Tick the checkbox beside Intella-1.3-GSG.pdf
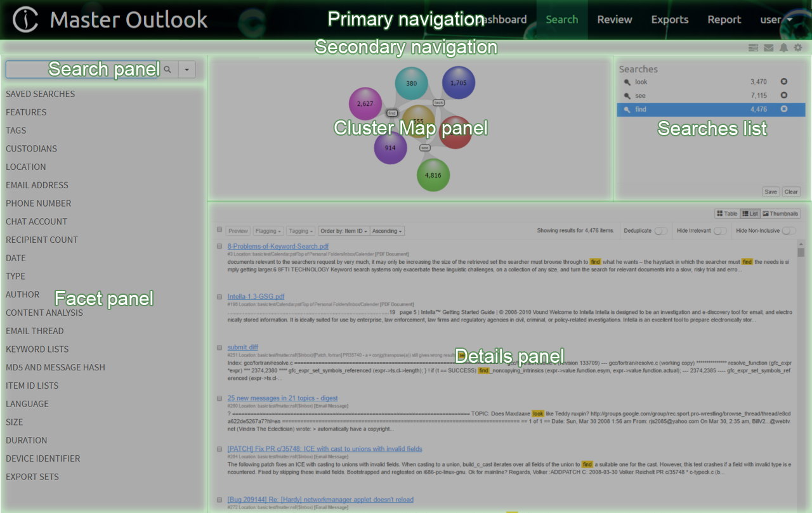 click(219, 296)
